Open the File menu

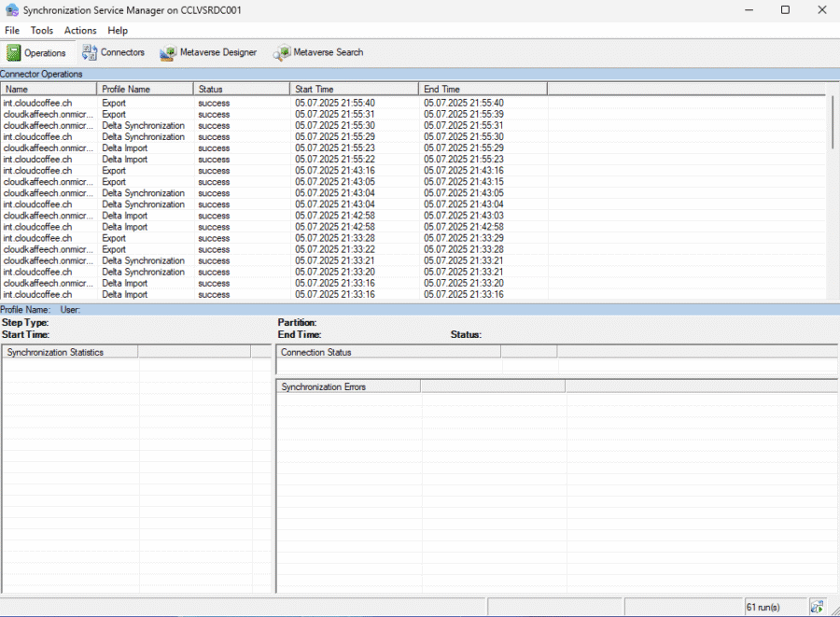[x=12, y=31]
